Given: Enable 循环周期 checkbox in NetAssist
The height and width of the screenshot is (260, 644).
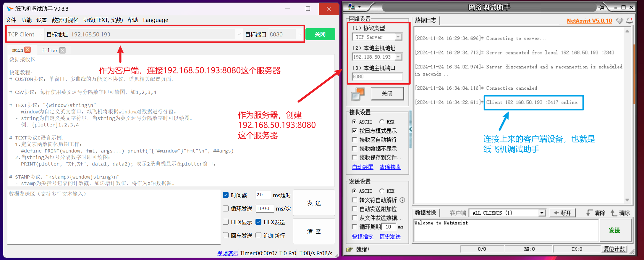Looking at the screenshot, I should 354,227.
